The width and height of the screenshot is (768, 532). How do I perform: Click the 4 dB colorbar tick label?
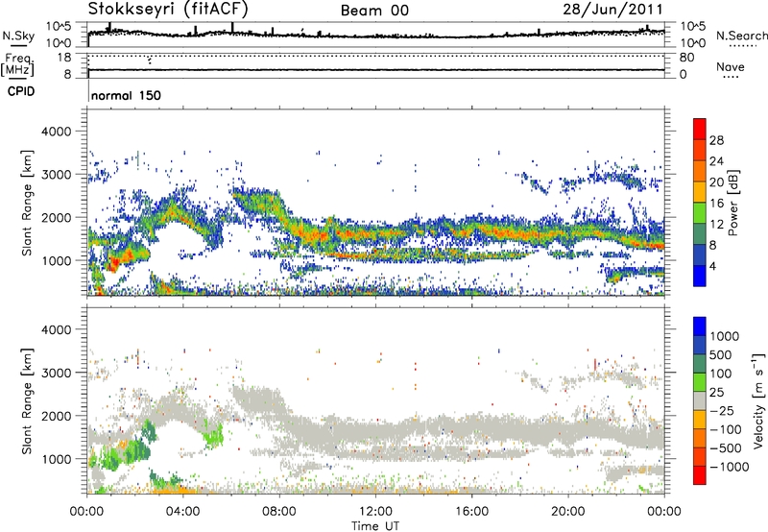pos(712,266)
